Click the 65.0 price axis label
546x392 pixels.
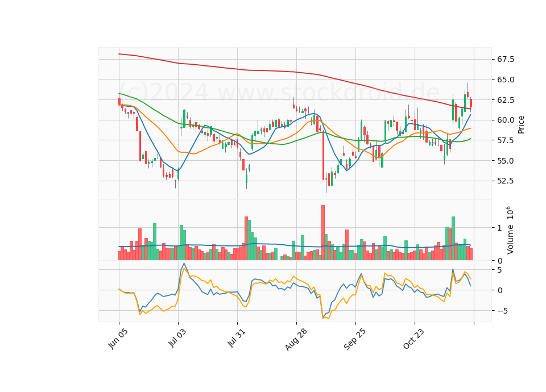coord(505,80)
